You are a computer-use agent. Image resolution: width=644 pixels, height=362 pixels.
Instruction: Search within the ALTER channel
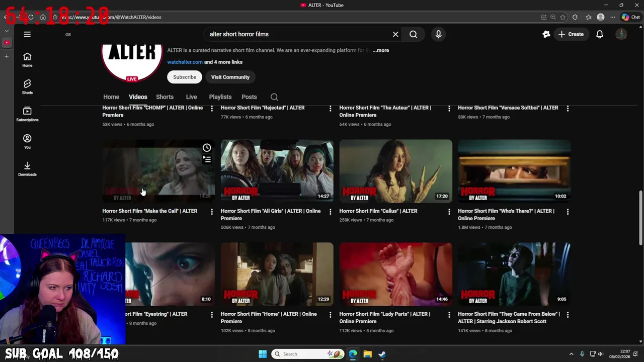[x=274, y=97]
